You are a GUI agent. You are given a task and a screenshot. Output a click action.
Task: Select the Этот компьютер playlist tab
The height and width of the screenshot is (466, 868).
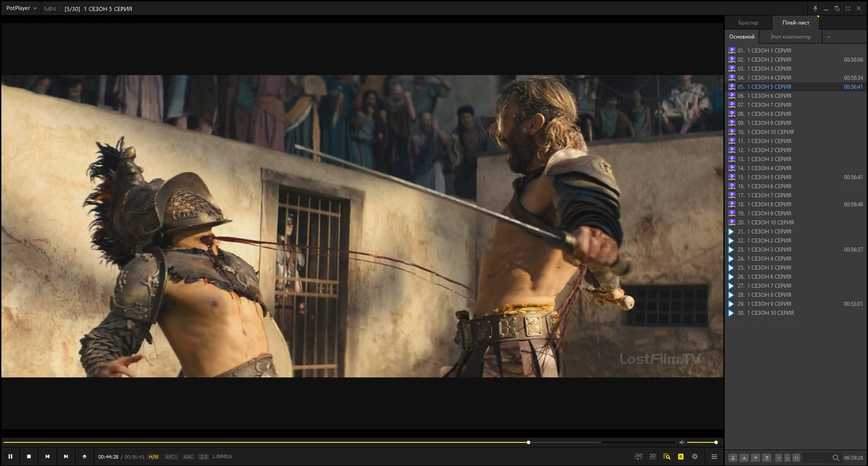(x=790, y=37)
